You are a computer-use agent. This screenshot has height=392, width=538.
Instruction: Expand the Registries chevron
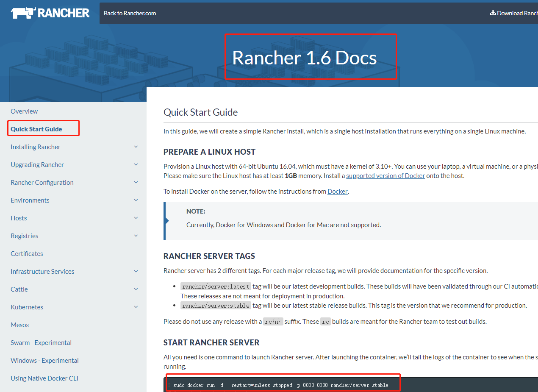136,236
